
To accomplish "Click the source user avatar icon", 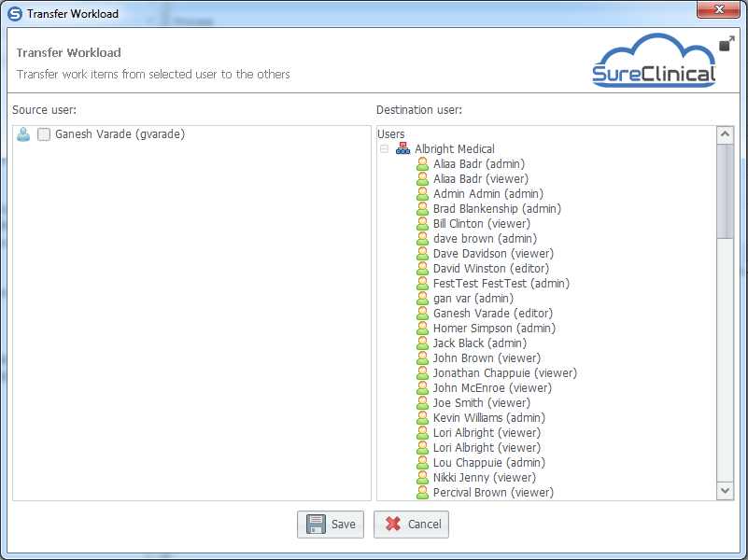I will [23, 134].
